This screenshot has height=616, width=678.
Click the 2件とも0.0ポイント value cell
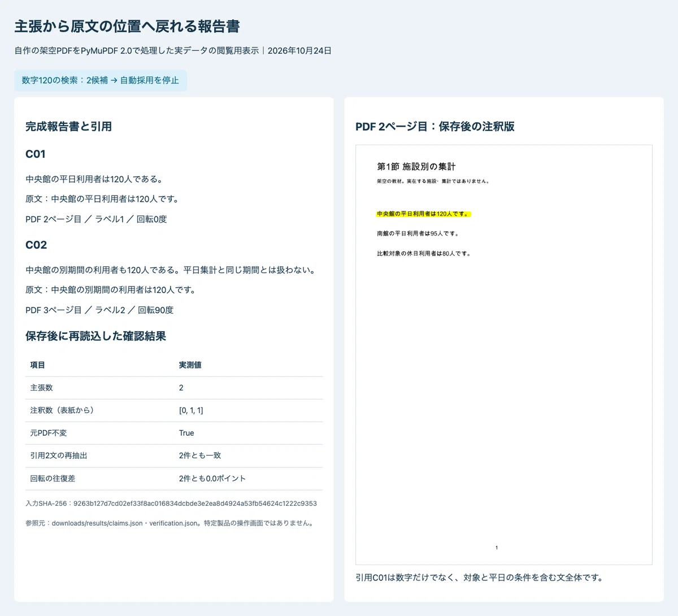(212, 479)
